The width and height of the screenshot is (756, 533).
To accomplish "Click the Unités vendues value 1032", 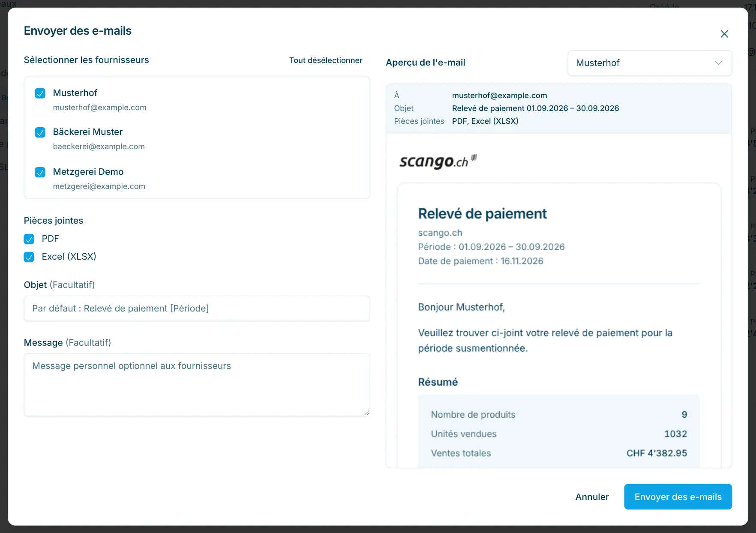I will 675,434.
